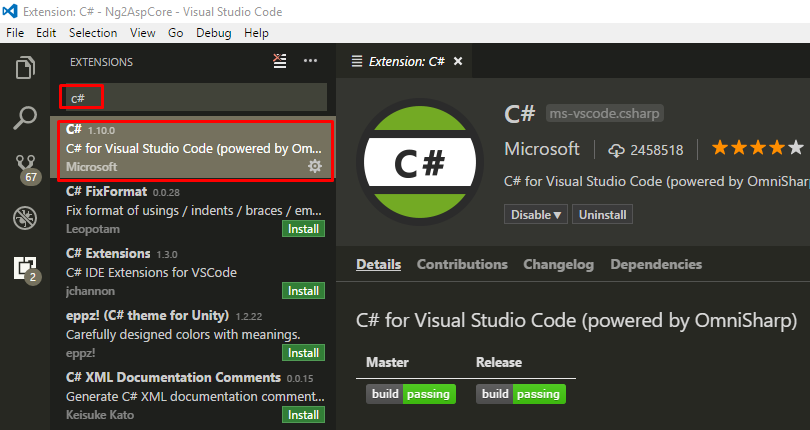This screenshot has height=430, width=810.
Task: Install the eppz! theme extension
Action: pos(303,353)
